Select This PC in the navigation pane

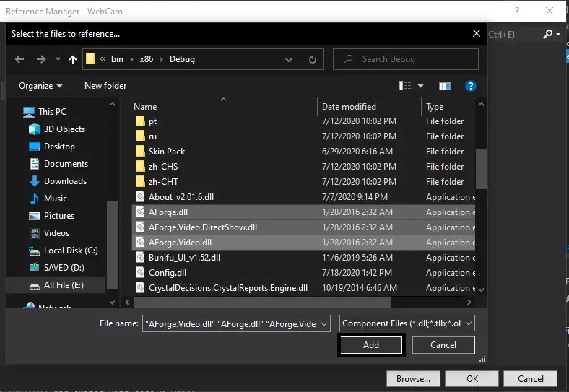click(x=45, y=111)
